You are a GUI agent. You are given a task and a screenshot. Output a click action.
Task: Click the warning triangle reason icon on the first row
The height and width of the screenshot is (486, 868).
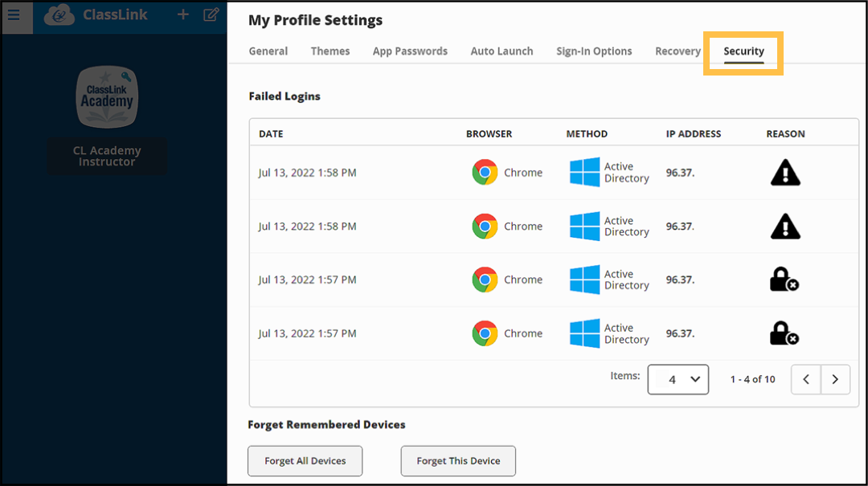click(x=785, y=172)
